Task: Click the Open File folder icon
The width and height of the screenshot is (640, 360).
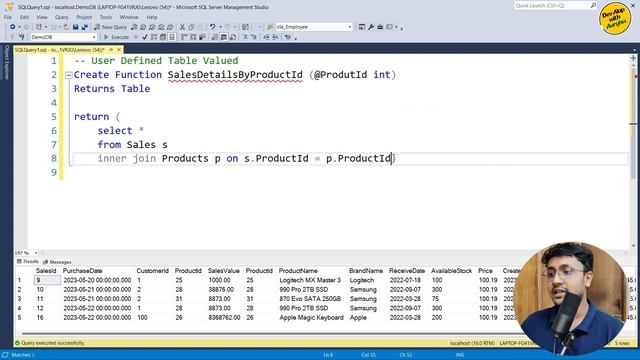Action: tap(66, 27)
